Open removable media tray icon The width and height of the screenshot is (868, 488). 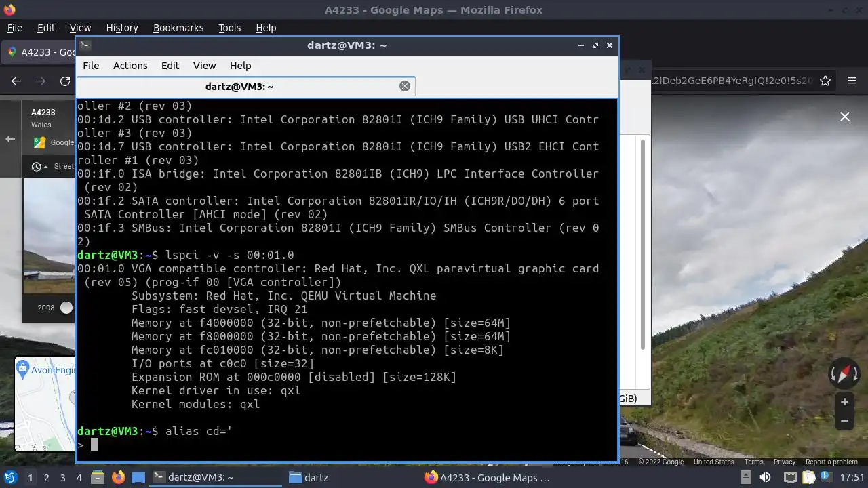tap(747, 478)
